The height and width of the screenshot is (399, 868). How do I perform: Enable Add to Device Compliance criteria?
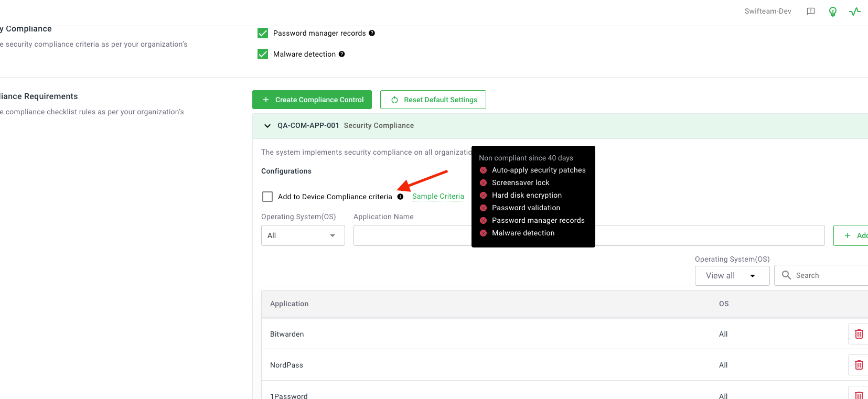(x=267, y=197)
